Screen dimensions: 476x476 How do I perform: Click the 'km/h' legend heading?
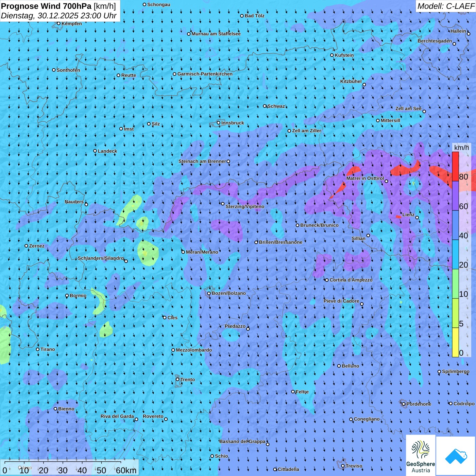coord(461,148)
